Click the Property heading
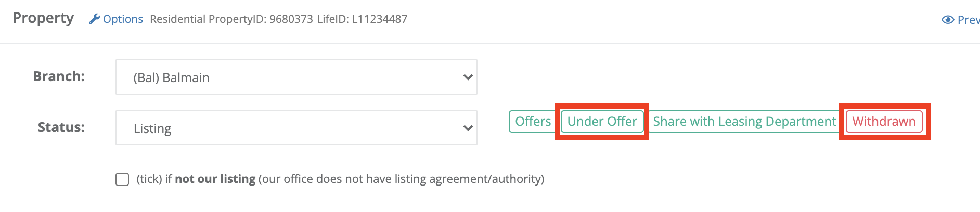Image resolution: width=980 pixels, height=212 pixels. tap(43, 18)
